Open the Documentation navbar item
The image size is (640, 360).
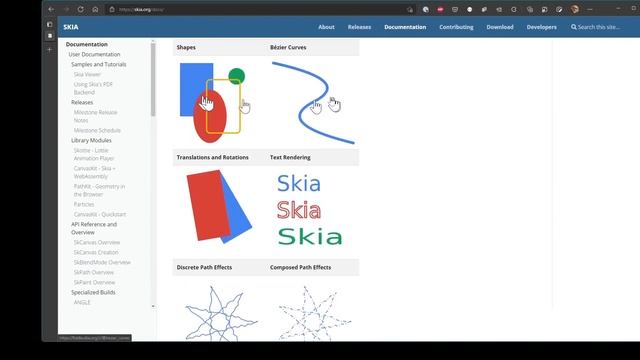pyautogui.click(x=405, y=27)
